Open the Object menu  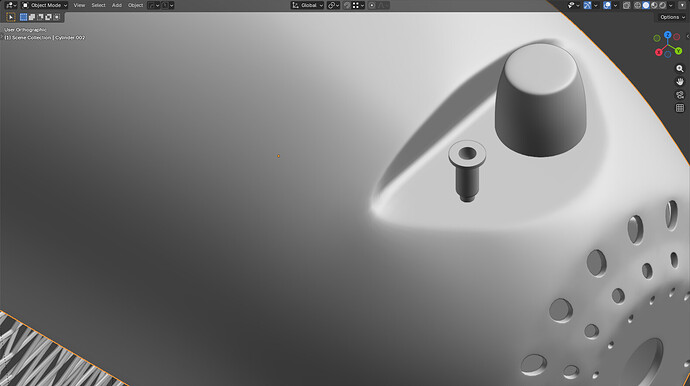(x=135, y=5)
